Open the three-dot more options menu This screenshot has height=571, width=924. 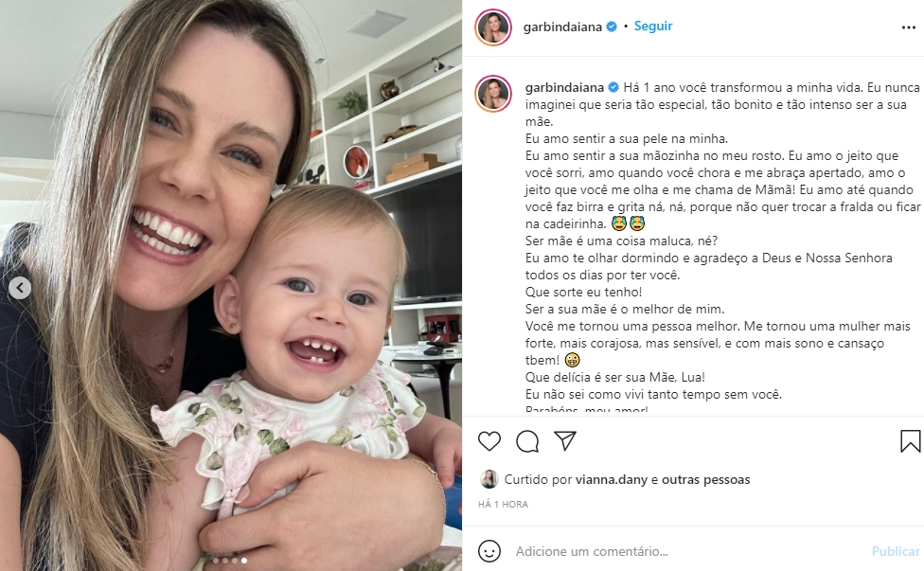coord(909,27)
